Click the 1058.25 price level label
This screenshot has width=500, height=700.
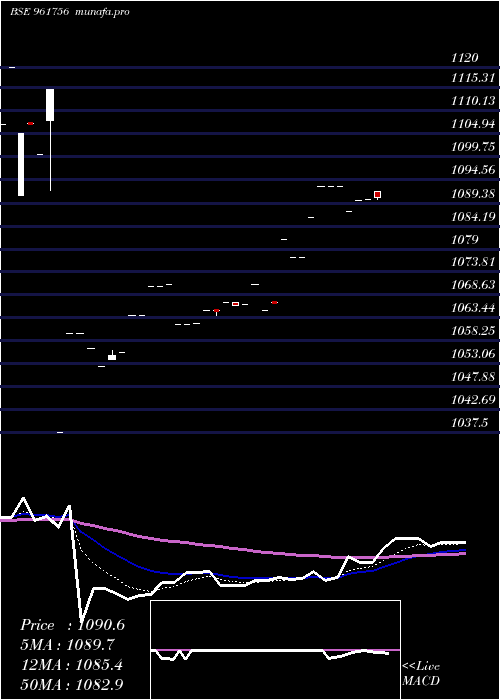coord(473,331)
